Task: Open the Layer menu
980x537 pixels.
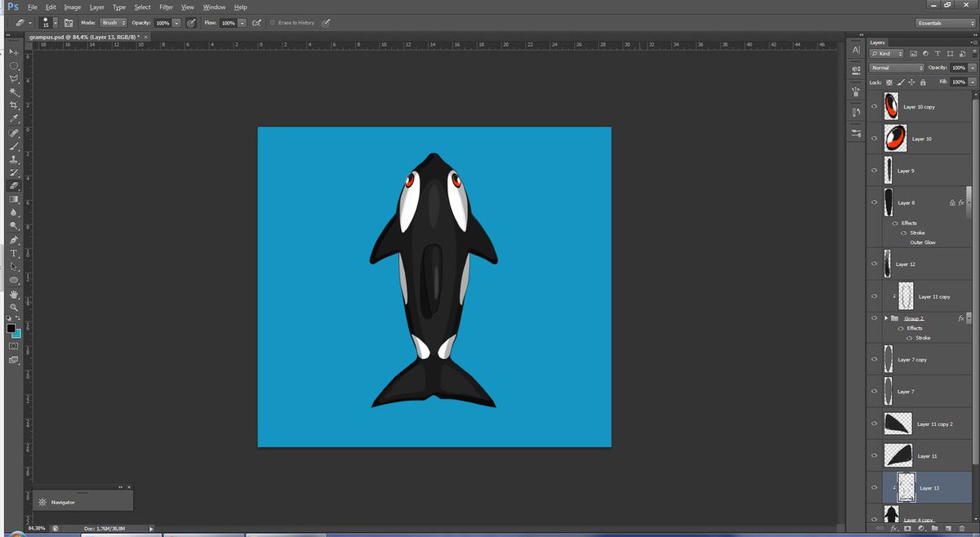Action: click(x=97, y=7)
